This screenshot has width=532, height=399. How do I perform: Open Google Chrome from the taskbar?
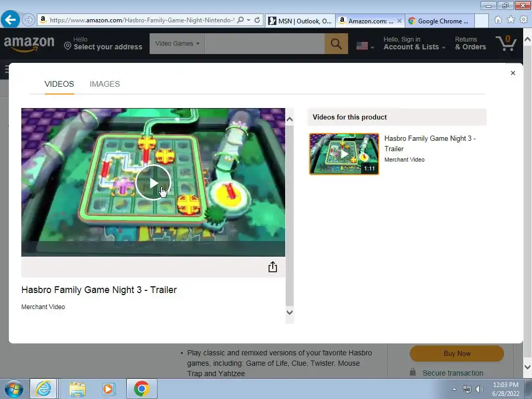pos(141,389)
